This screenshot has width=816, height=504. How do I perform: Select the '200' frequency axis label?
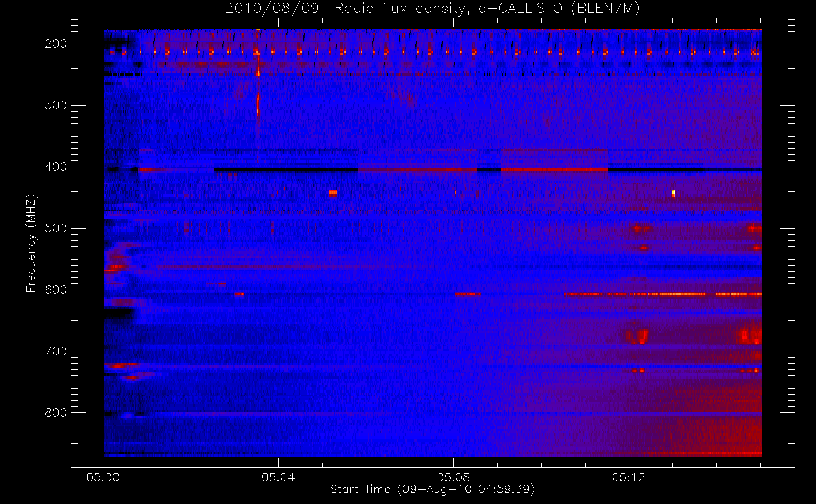click(56, 44)
